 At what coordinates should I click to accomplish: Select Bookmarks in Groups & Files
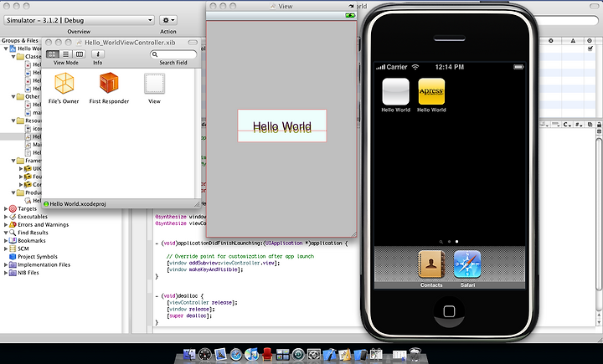click(32, 241)
